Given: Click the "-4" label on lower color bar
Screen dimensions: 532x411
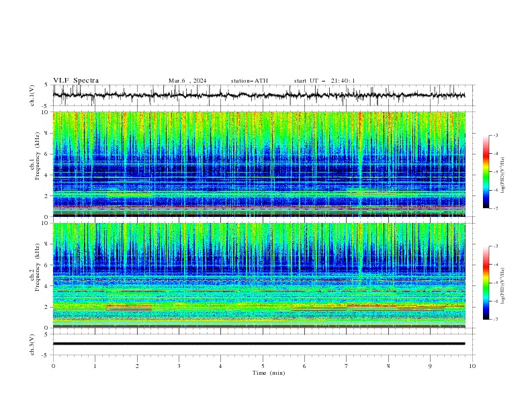Looking at the screenshot, I should point(496,265).
